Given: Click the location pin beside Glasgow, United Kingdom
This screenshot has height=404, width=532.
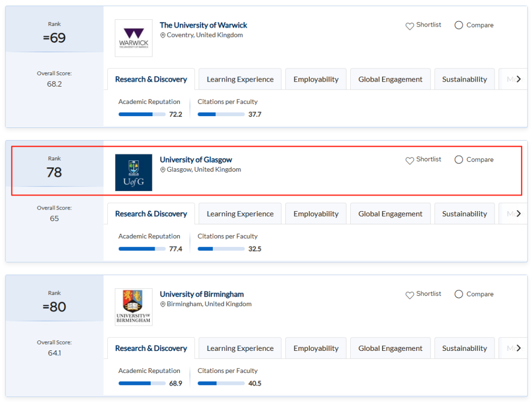Looking at the screenshot, I should point(163,170).
